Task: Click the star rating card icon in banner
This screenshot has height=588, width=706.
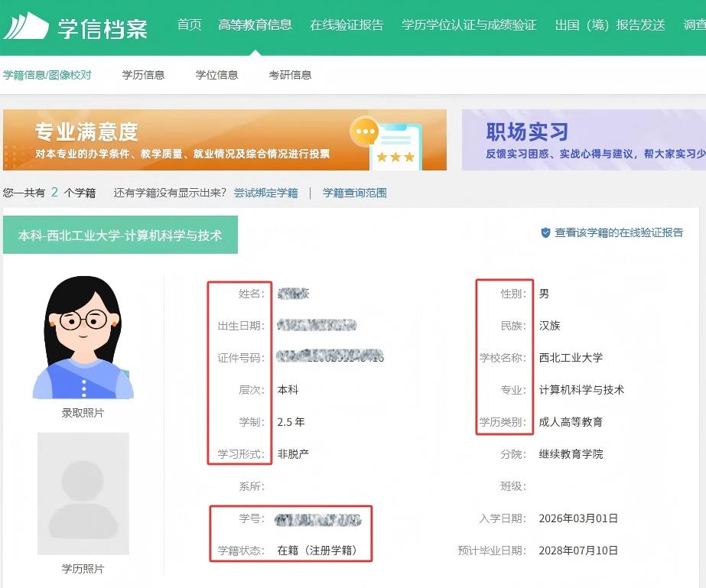Action: [395, 147]
